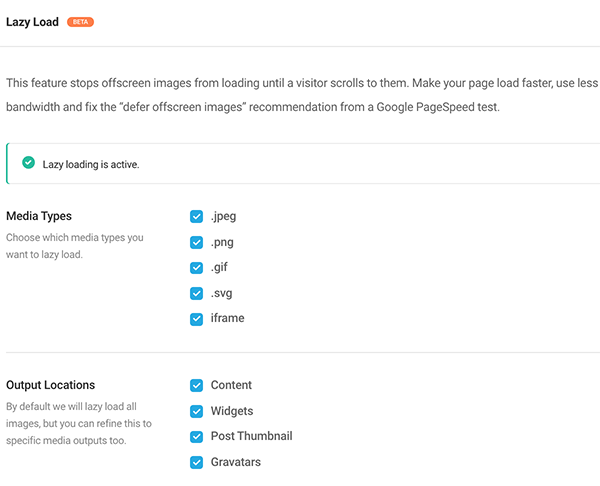This screenshot has height=486, width=600.
Task: Toggle the .png checkbox
Action: [x=197, y=242]
